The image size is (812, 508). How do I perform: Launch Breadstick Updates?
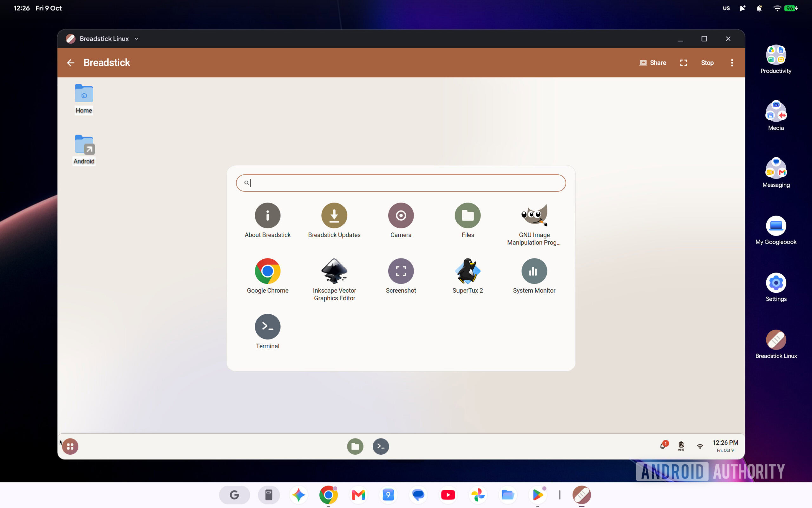click(x=334, y=220)
